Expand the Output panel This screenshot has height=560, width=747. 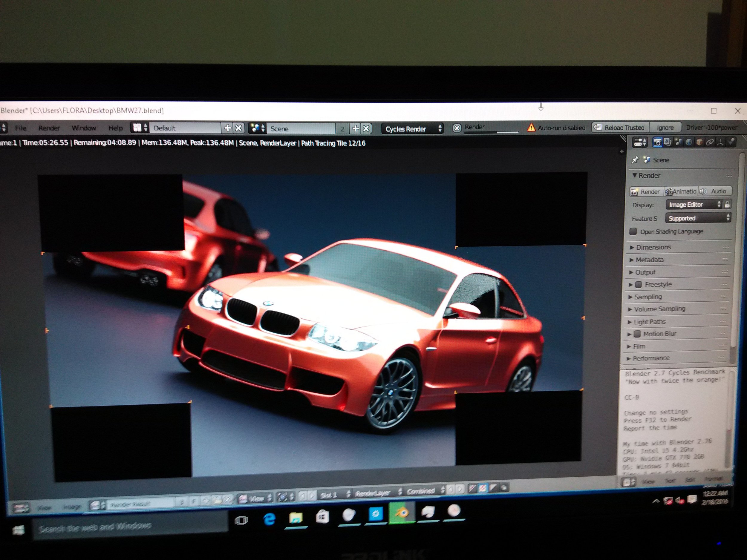[x=642, y=272]
